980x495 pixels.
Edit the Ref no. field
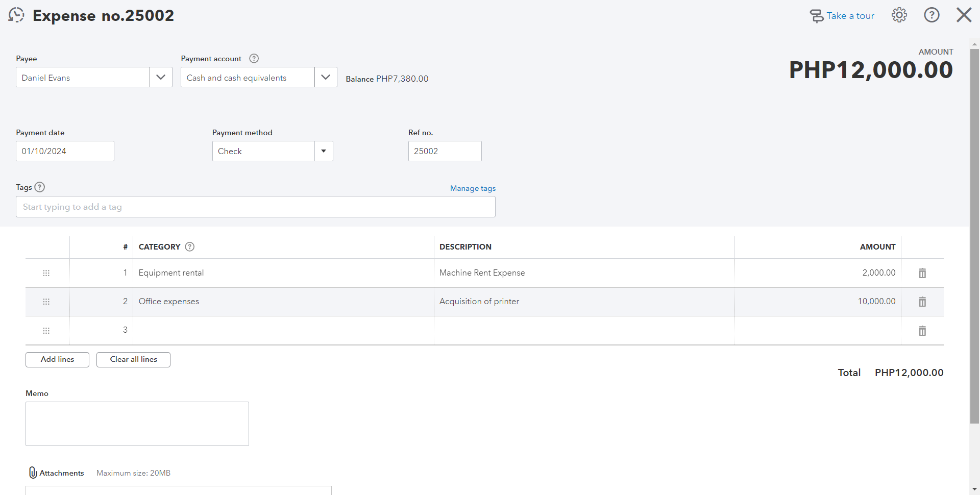pyautogui.click(x=445, y=151)
